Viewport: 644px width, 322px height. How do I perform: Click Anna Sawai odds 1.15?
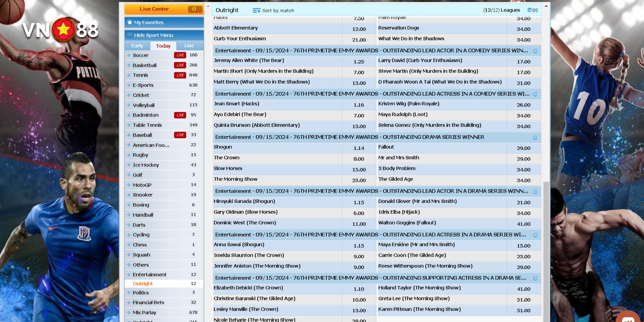click(359, 246)
